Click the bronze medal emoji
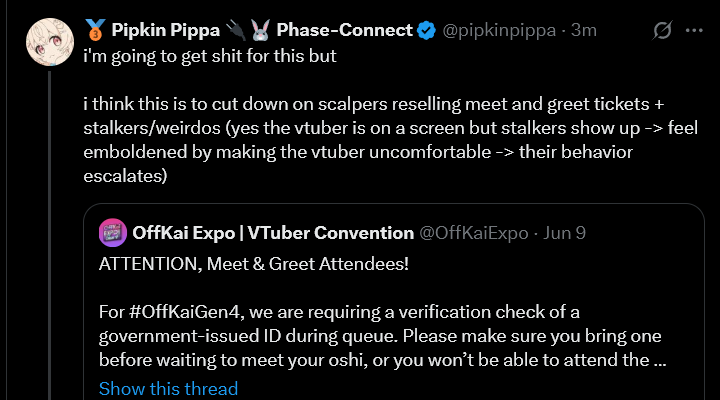 point(95,30)
